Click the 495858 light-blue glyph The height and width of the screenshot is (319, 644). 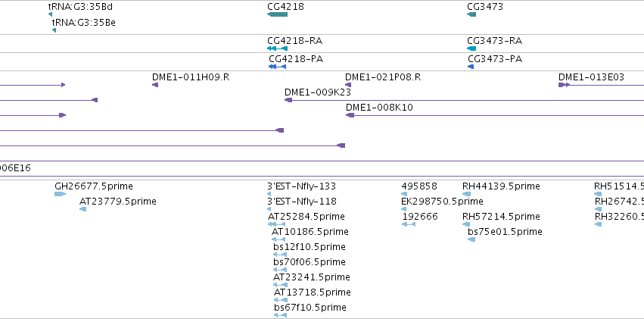click(404, 194)
